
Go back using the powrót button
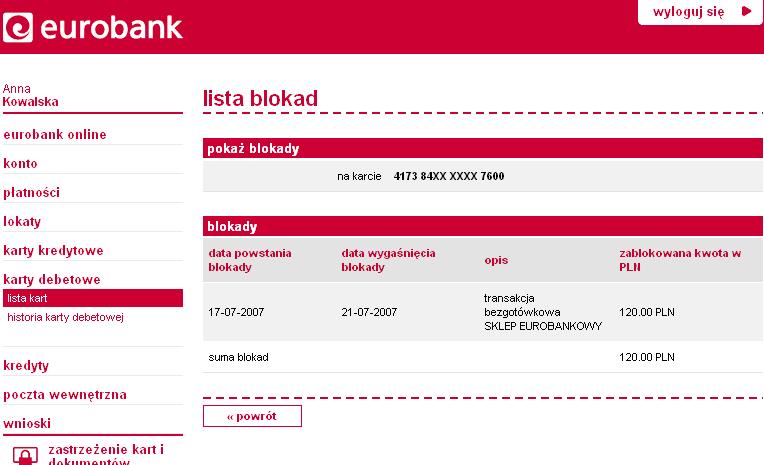pyautogui.click(x=252, y=416)
